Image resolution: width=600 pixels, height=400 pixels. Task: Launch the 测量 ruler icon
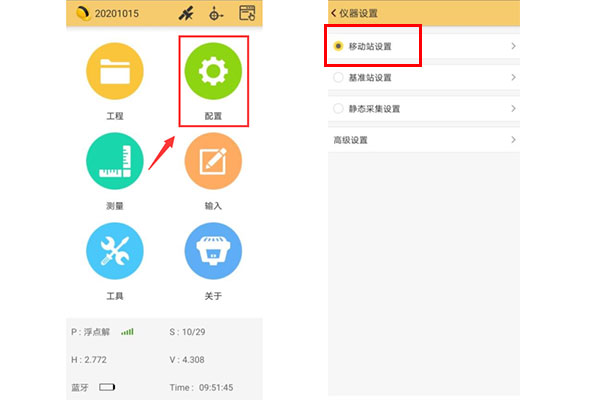coord(115,165)
